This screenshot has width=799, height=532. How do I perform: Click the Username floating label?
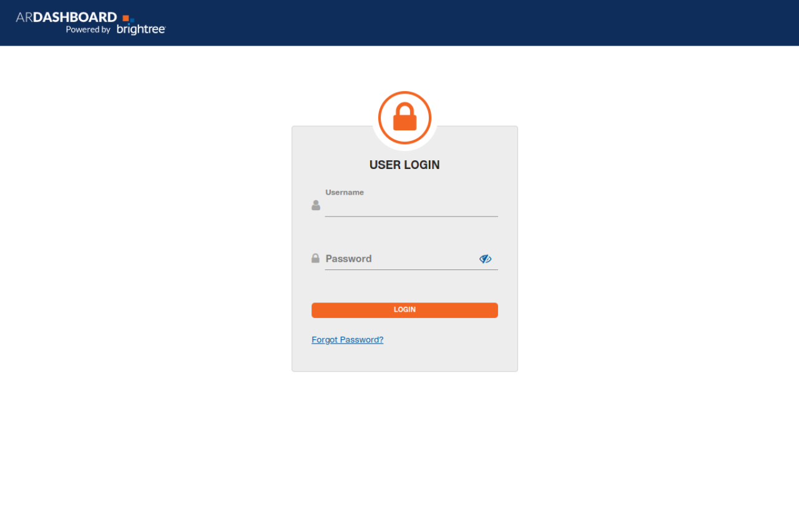point(345,192)
